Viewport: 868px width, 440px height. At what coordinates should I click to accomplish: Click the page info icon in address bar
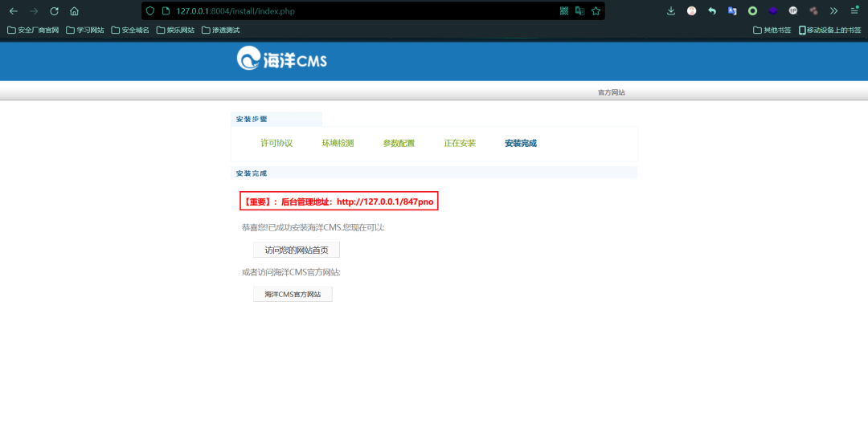coord(165,11)
